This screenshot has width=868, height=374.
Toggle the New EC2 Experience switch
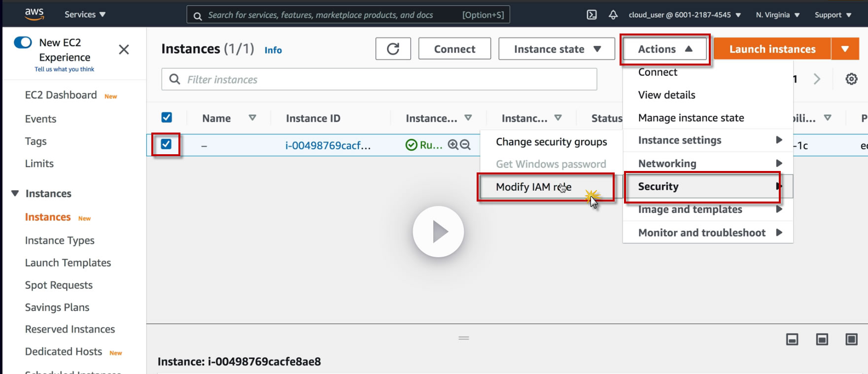click(23, 42)
